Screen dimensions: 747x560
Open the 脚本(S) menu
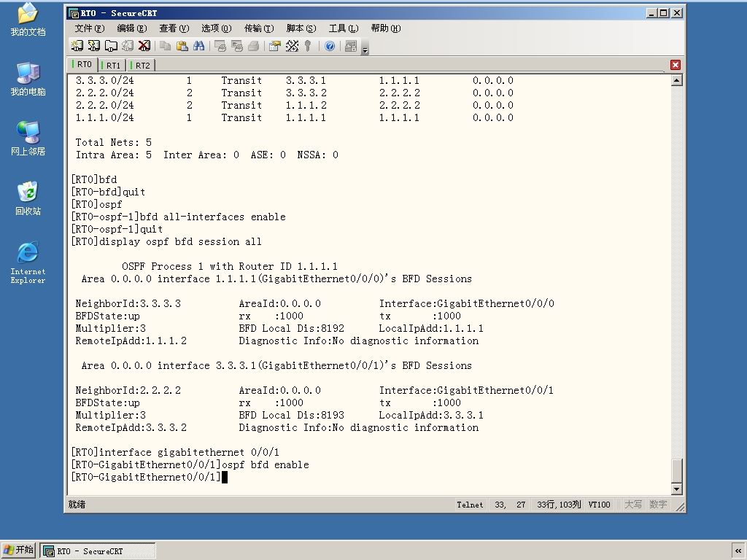click(x=301, y=28)
